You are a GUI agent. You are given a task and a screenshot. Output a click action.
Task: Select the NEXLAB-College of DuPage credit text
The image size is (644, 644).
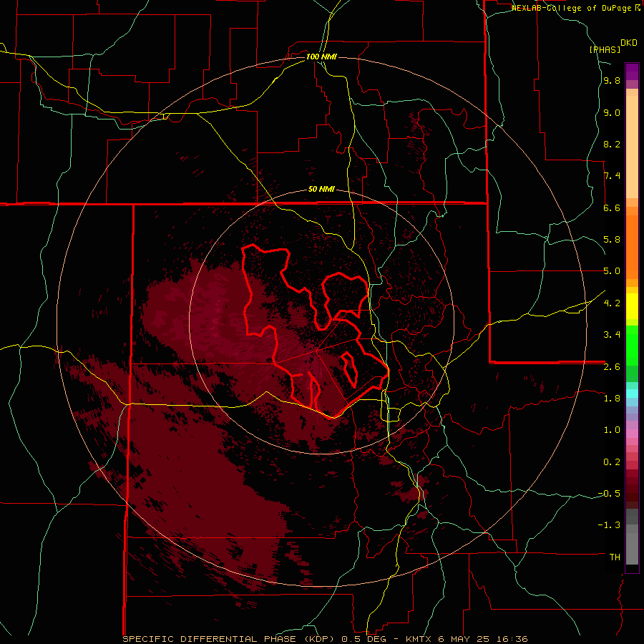[x=571, y=8]
